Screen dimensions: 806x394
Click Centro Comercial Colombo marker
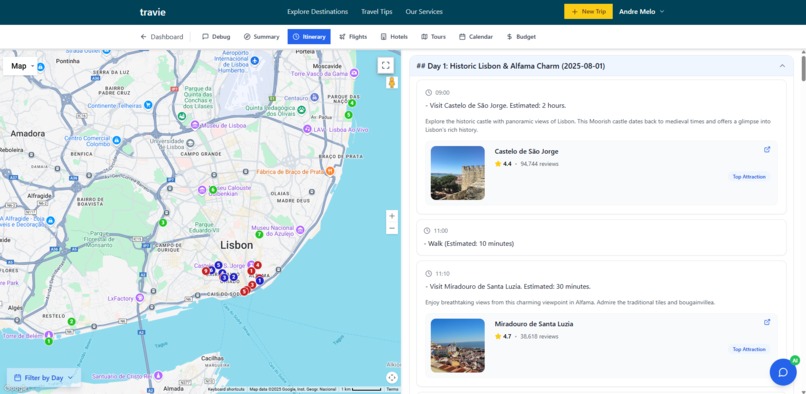[x=117, y=140]
